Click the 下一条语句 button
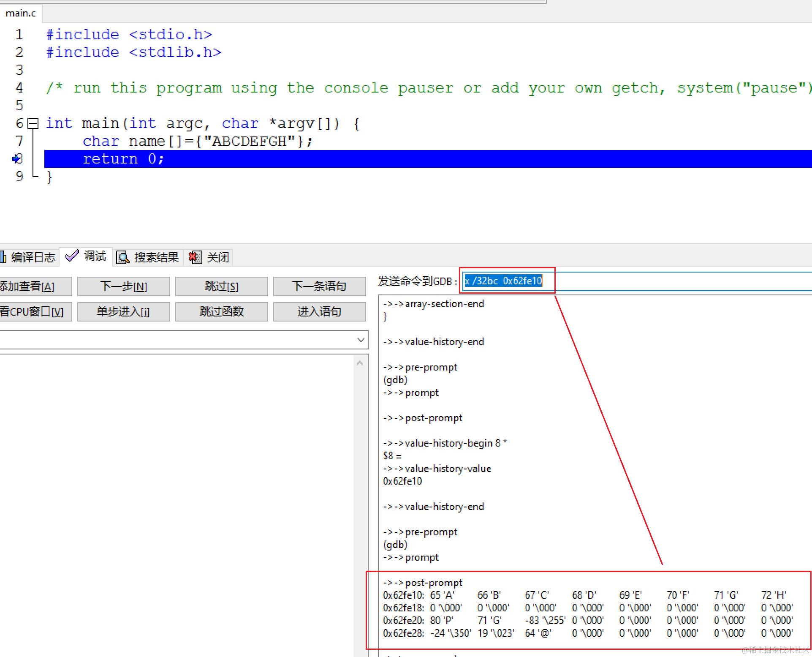The height and width of the screenshot is (657, 812). [x=319, y=286]
